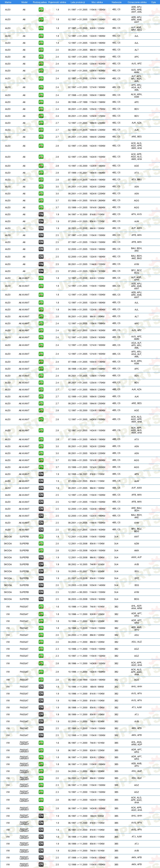Click engine code 'AHL, ANA, ARM, ADP' for Passat Variant
The height and width of the screenshot is (868, 160).
pos(136,743)
